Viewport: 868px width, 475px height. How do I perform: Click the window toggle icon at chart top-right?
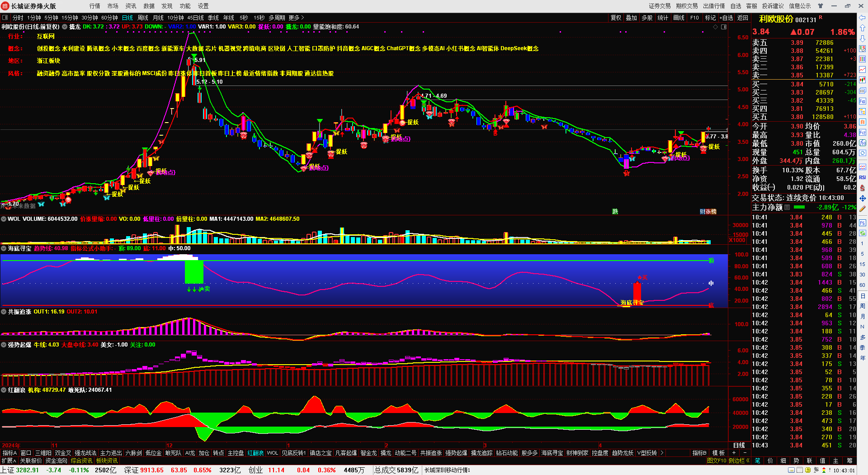(x=724, y=27)
